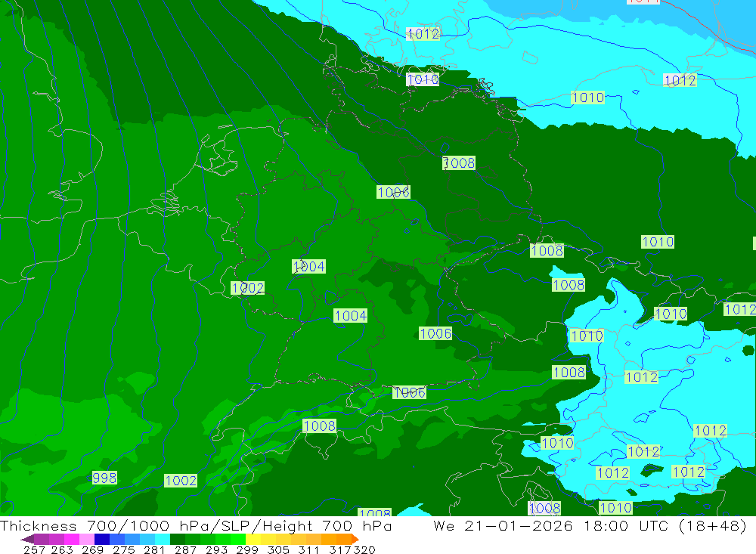The width and height of the screenshot is (756, 554).
Task: Click the legend value 293
Action: pos(216,549)
